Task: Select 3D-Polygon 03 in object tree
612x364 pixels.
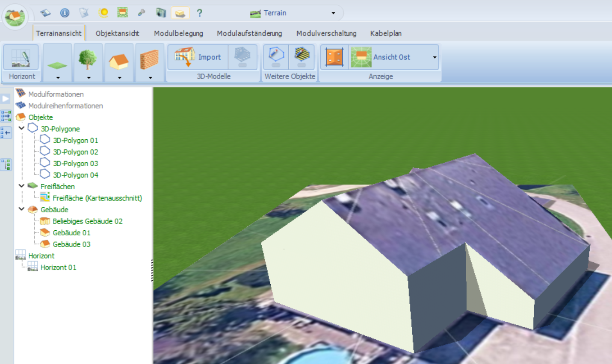Action: pyautogui.click(x=75, y=164)
